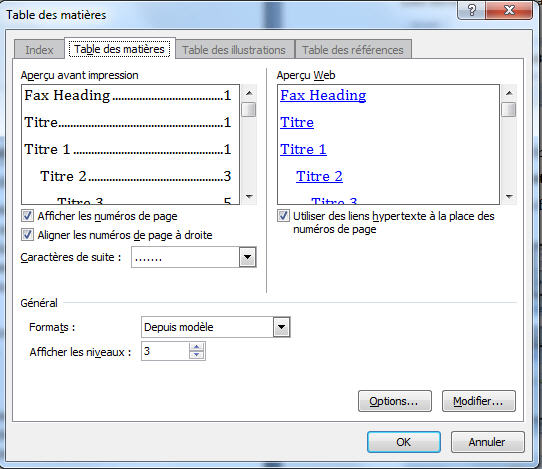The image size is (542, 469).
Task: Open the Table des illustrations tab
Action: coord(234,50)
